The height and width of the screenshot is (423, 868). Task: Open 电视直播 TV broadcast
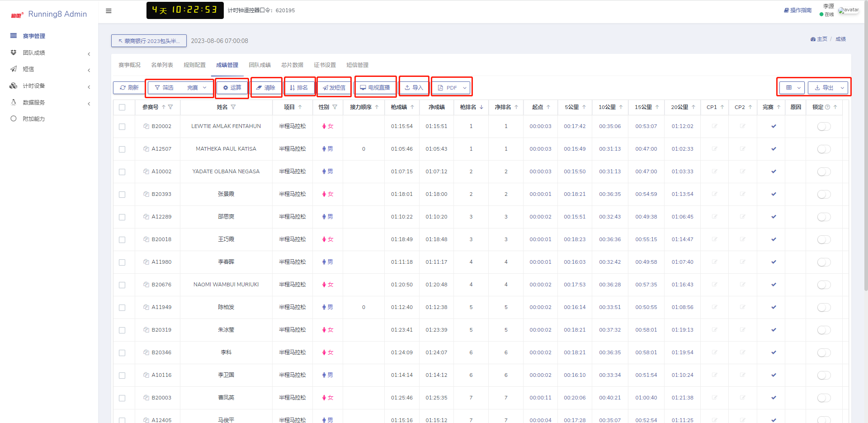(x=375, y=88)
